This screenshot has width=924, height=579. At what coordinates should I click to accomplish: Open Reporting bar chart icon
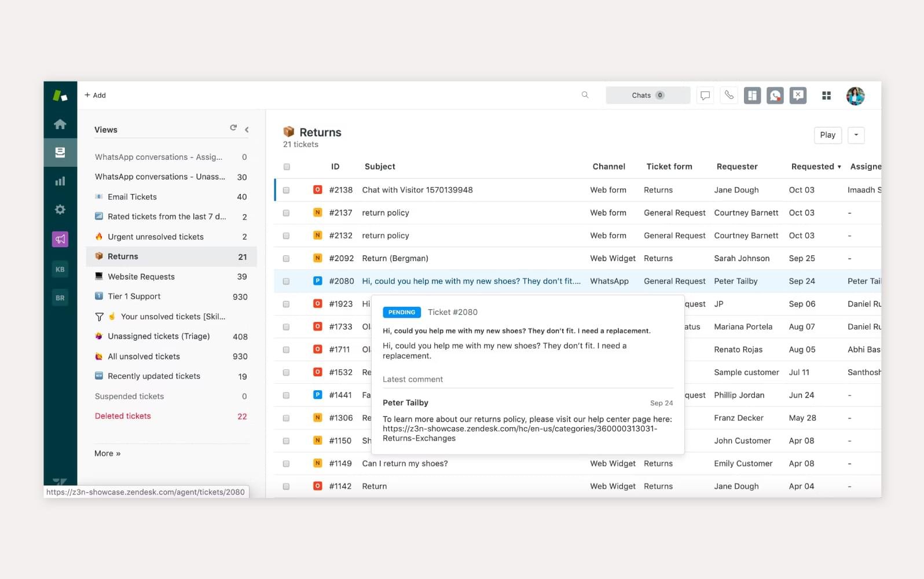(60, 181)
